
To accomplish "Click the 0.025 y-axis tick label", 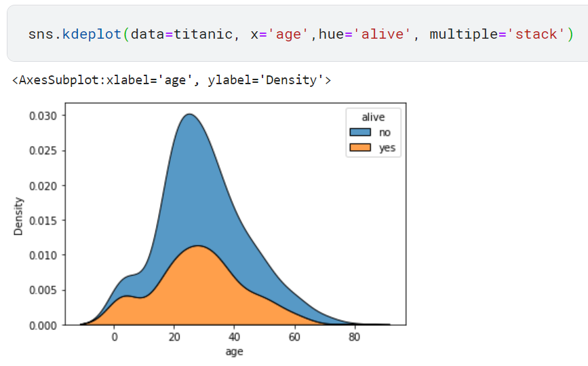I will coord(43,151).
